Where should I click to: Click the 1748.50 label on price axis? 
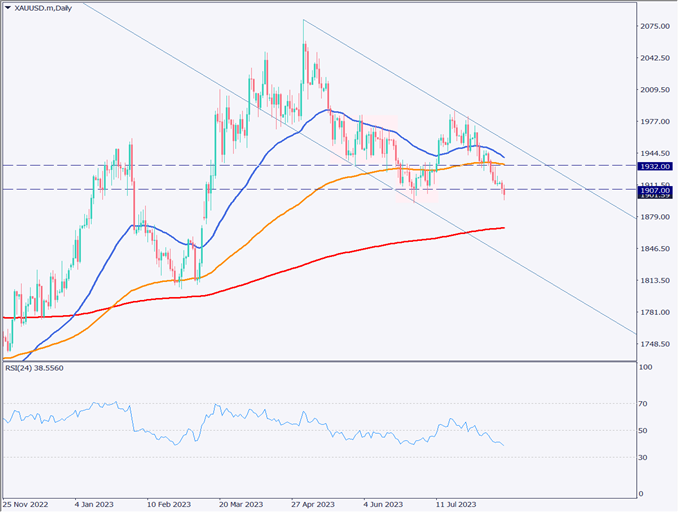(655, 344)
